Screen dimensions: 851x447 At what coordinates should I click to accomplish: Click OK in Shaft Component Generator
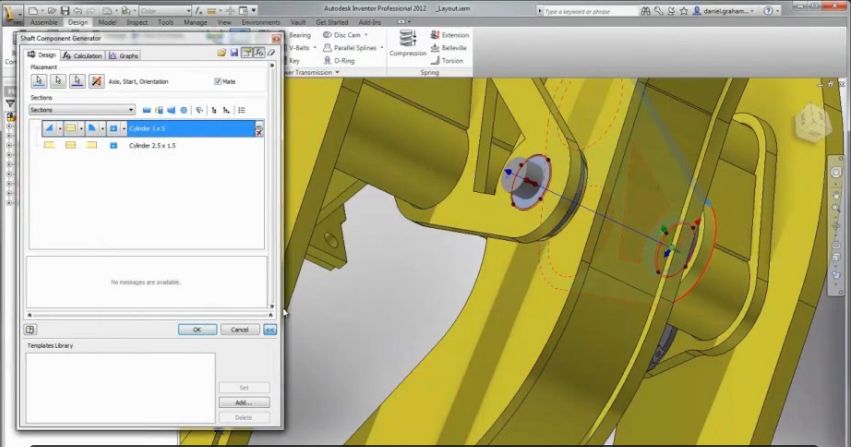[197, 329]
